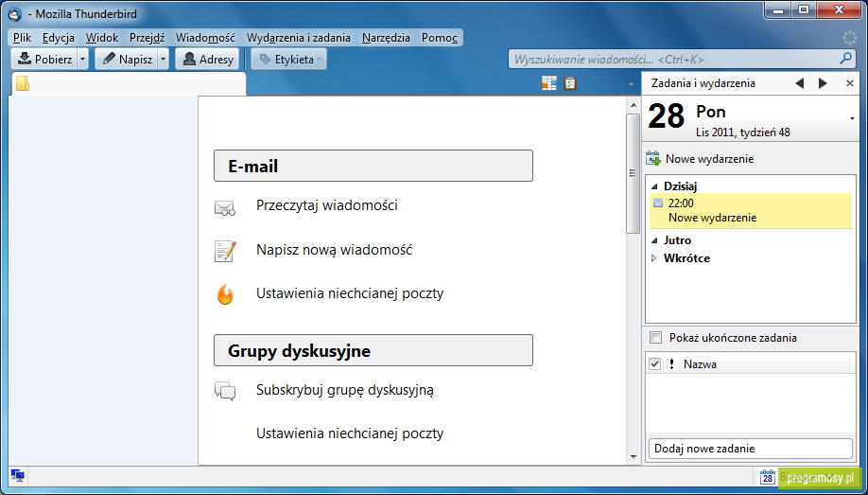868x495 pixels.
Task: Click the Lis 2011, tydzień 48 text
Action: coord(743,133)
